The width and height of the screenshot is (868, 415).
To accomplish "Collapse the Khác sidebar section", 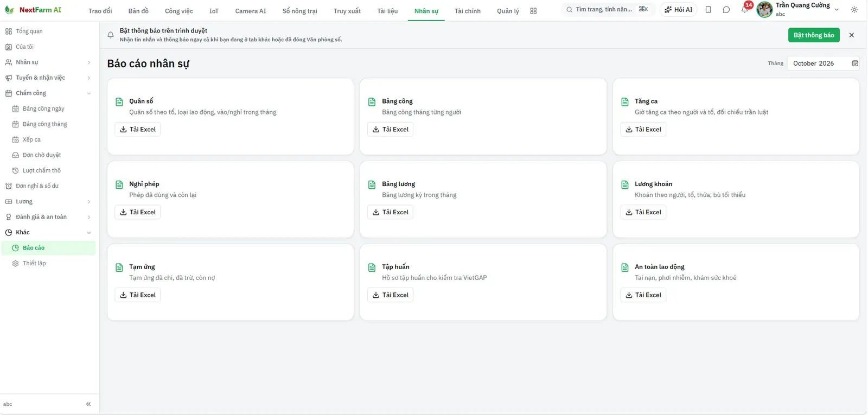I will click(49, 232).
